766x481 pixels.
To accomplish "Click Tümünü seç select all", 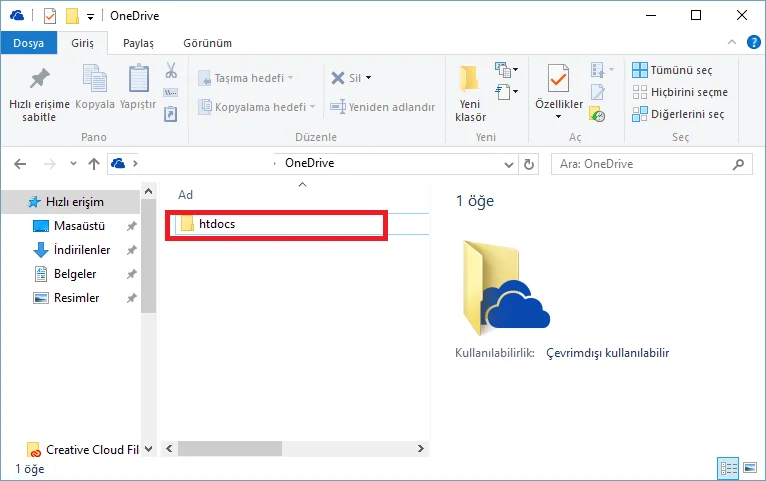I will coord(672,70).
